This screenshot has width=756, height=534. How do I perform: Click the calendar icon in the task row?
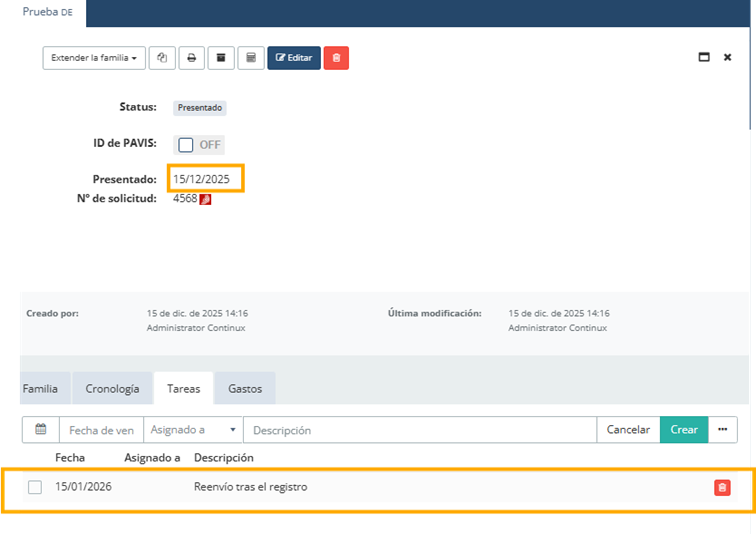click(40, 429)
